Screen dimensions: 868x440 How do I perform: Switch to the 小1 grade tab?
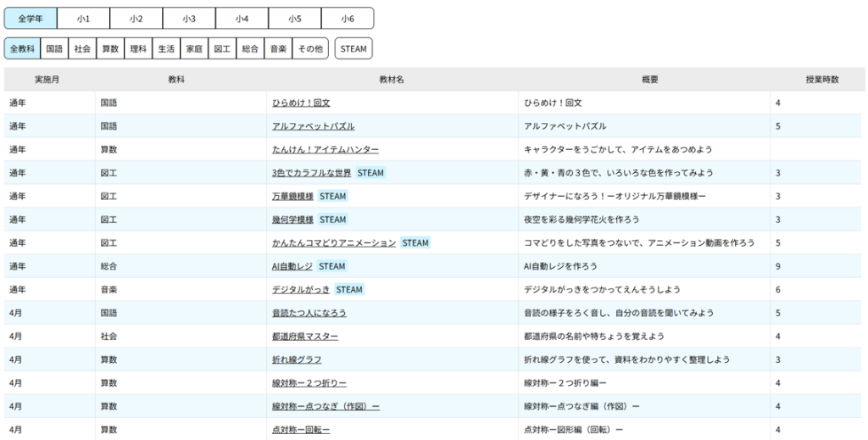coord(83,19)
